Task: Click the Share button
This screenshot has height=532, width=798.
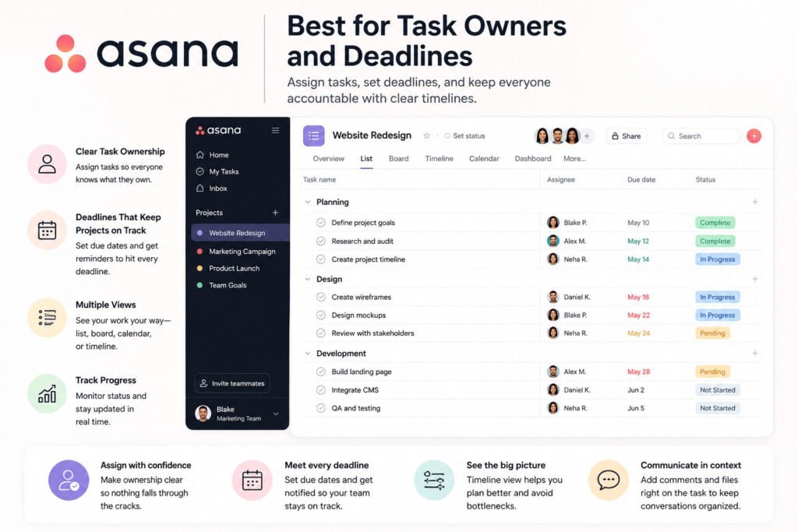Action: pyautogui.click(x=627, y=136)
